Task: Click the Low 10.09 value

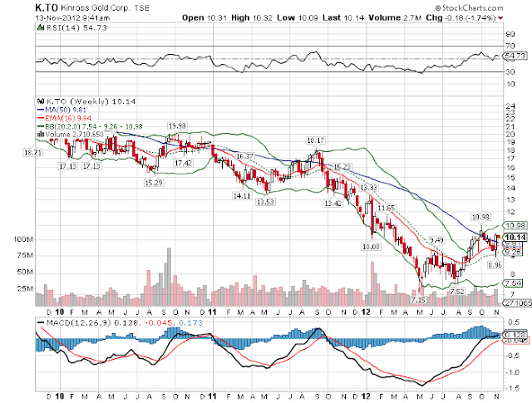Action: tap(298, 17)
